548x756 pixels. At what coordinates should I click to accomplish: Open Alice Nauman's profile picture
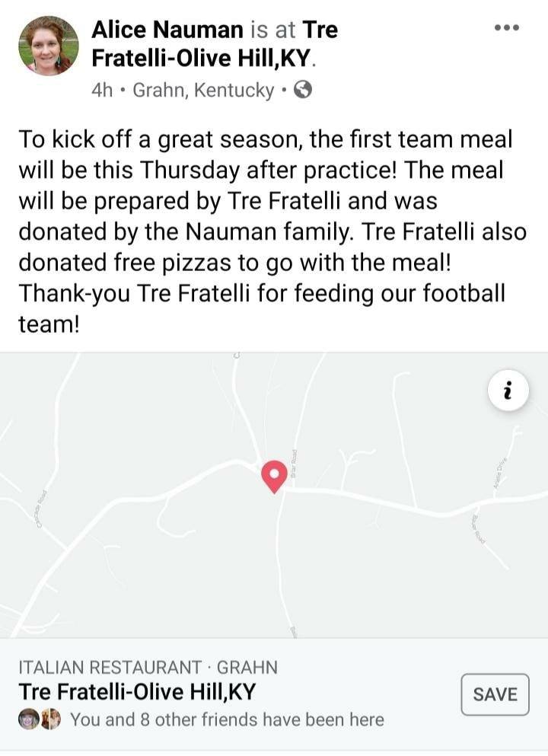click(x=48, y=46)
